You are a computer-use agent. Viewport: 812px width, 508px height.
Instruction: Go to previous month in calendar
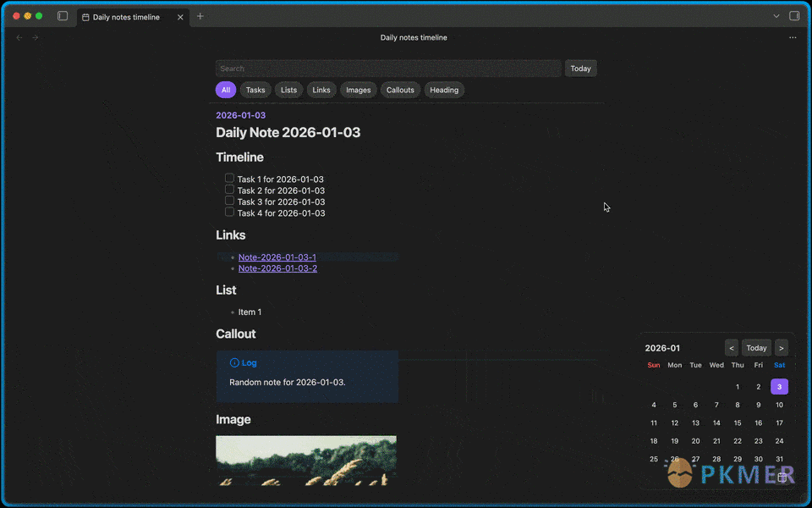point(731,348)
